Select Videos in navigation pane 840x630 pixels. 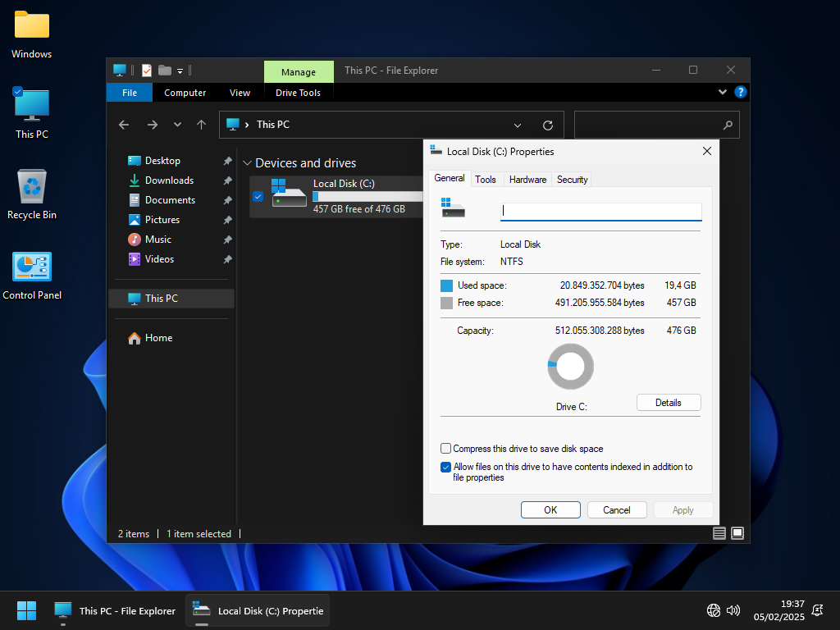[x=159, y=259]
